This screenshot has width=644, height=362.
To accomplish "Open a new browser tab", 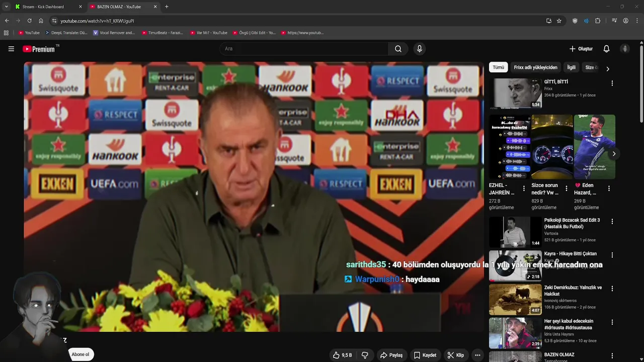I will tap(167, 7).
